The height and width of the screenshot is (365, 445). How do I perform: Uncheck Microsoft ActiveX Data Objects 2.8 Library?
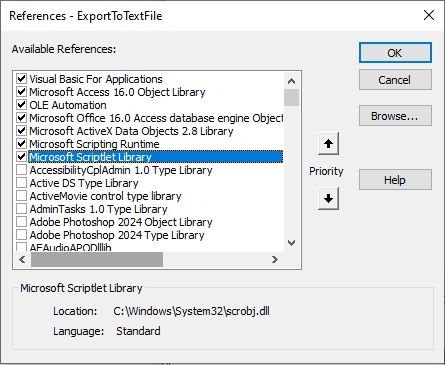tap(22, 131)
